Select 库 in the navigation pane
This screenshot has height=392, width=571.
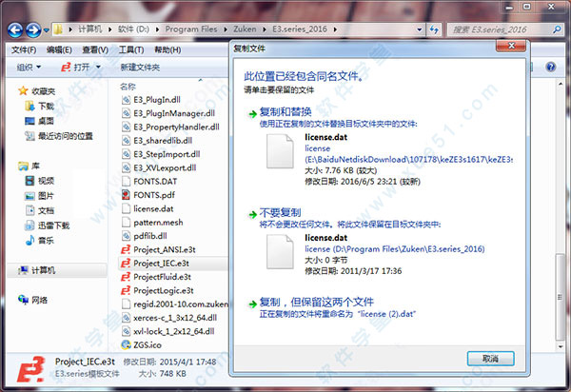pyautogui.click(x=30, y=166)
